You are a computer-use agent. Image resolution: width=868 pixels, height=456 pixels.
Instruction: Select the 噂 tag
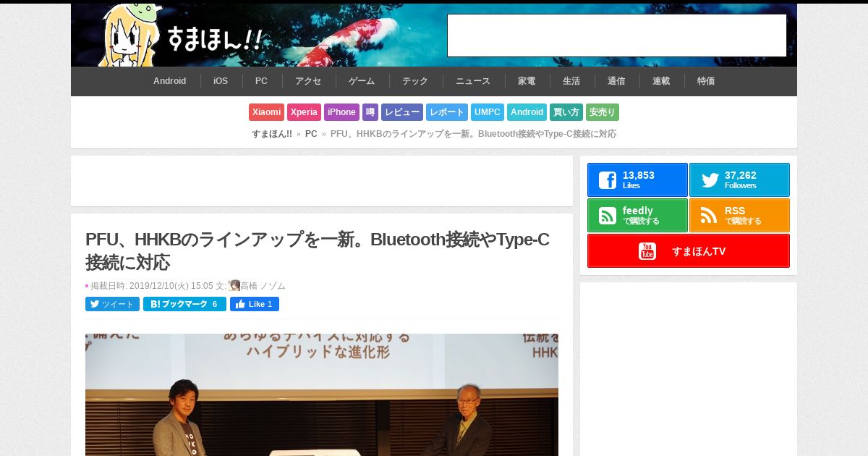click(370, 112)
